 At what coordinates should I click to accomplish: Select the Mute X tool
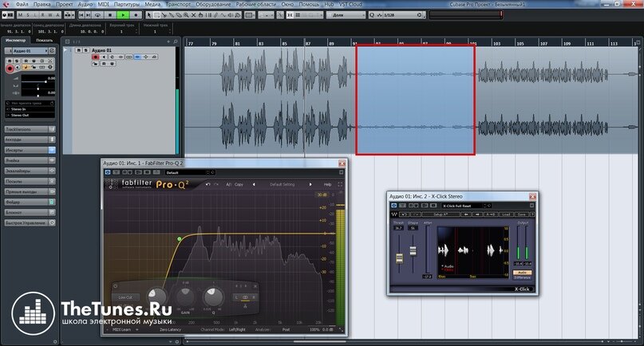[x=193, y=15]
